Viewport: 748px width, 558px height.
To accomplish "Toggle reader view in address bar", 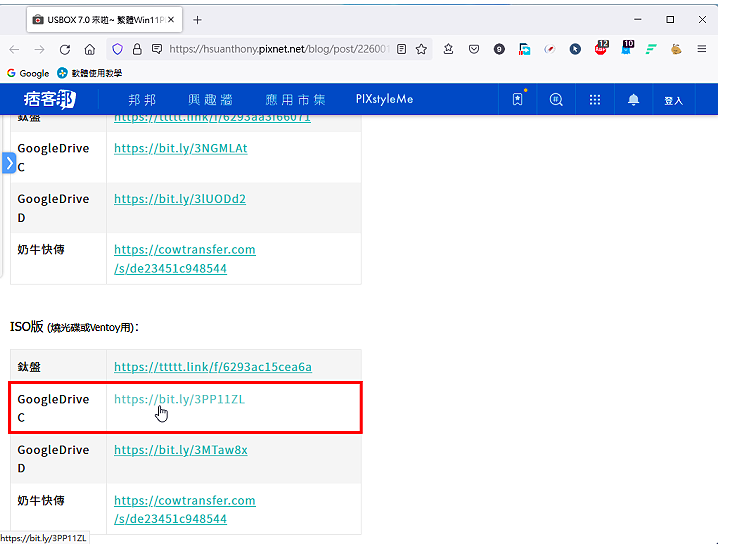I will 402,49.
